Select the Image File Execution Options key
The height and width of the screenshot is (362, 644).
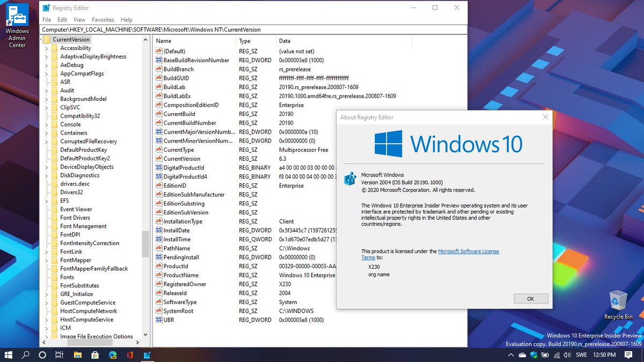pyautogui.click(x=97, y=336)
